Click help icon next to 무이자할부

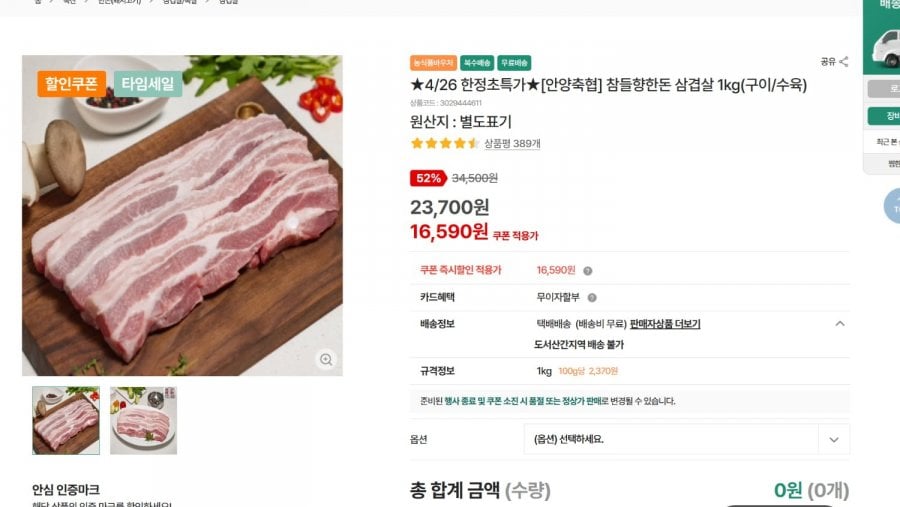[592, 297]
